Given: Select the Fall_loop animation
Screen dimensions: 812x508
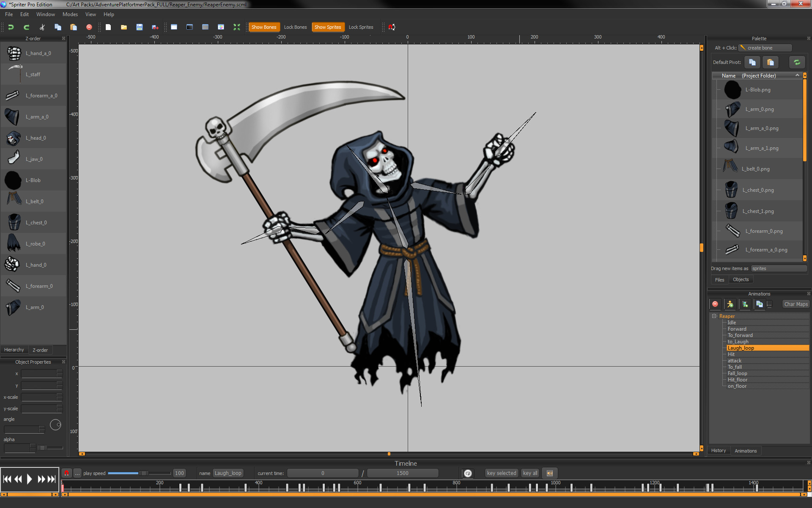Looking at the screenshot, I should [x=737, y=373].
